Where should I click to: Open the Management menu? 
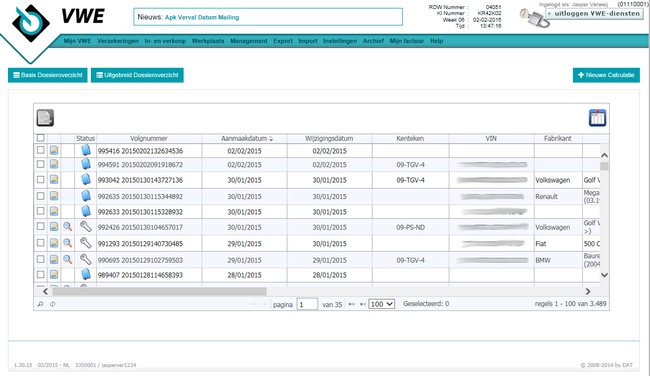(249, 41)
